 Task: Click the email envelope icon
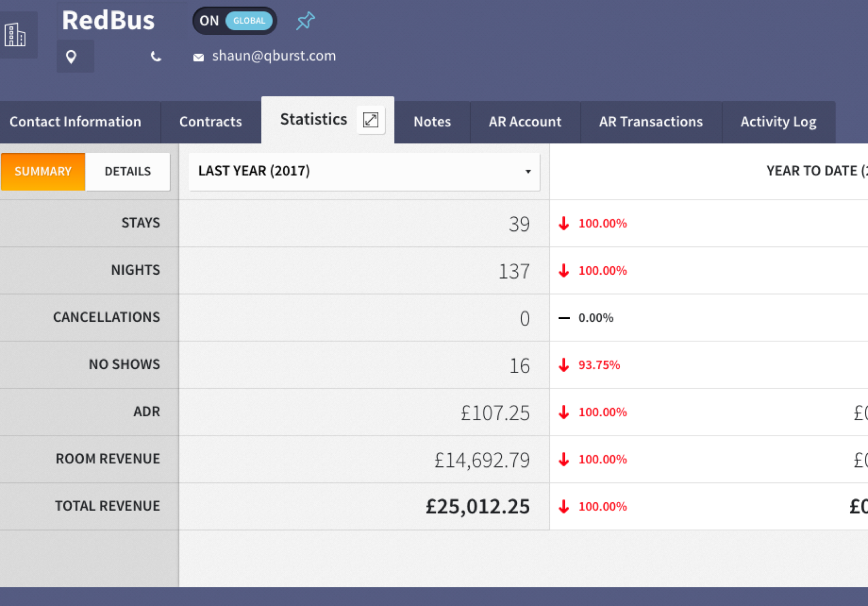[199, 57]
